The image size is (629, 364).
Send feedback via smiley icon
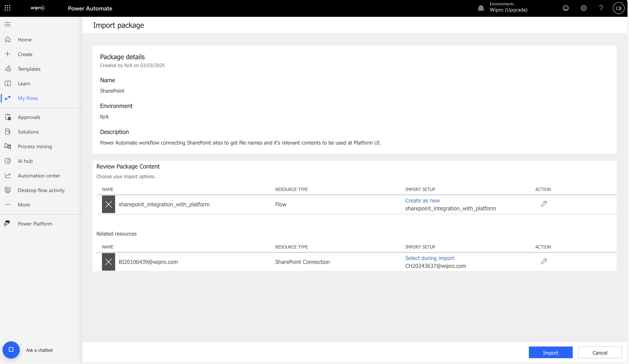(566, 8)
